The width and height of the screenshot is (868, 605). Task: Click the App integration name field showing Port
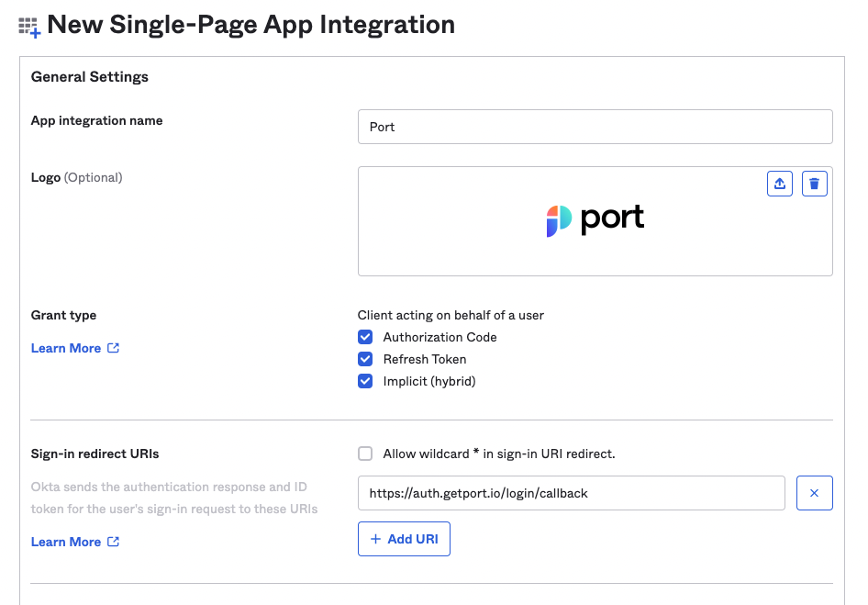pos(595,126)
